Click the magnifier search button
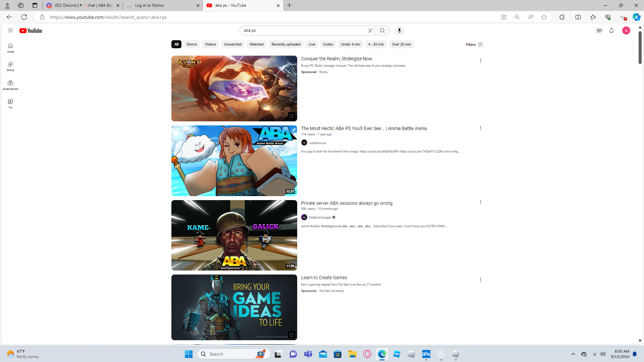Viewport: 644px width, 362px height. 382,31
